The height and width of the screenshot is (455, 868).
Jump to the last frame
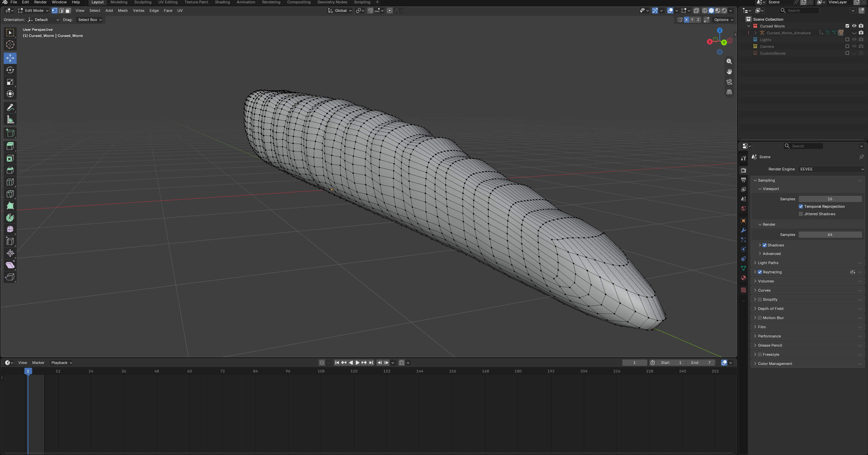point(371,363)
